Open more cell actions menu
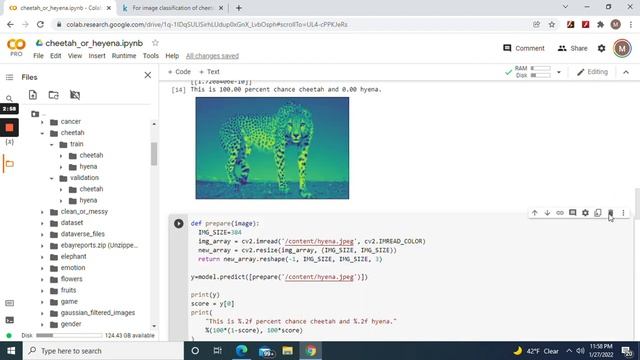 coord(623,213)
